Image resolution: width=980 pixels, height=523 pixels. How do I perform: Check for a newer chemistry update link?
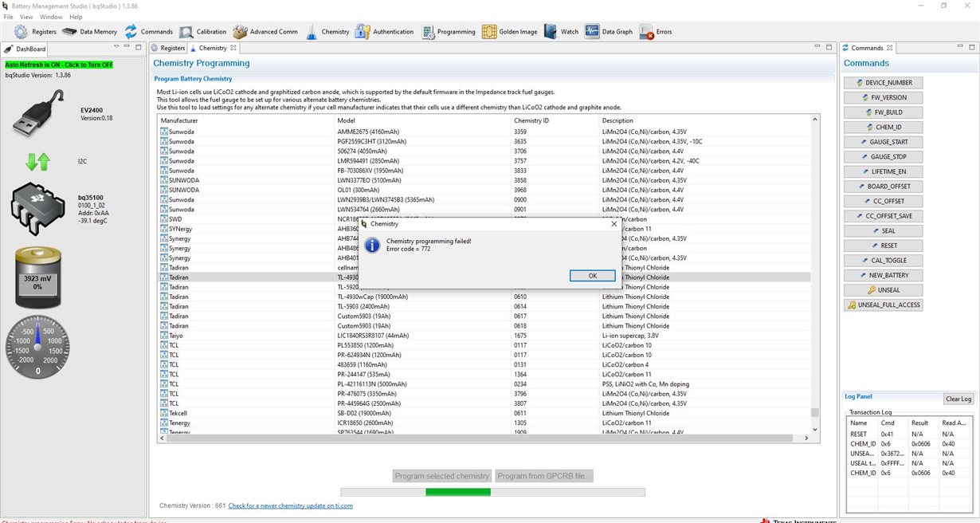(x=290, y=505)
